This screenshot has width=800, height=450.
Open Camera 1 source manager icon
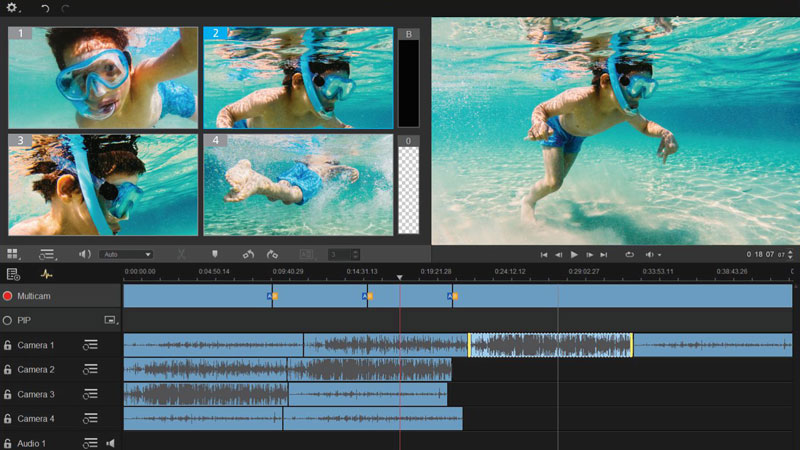pos(90,345)
